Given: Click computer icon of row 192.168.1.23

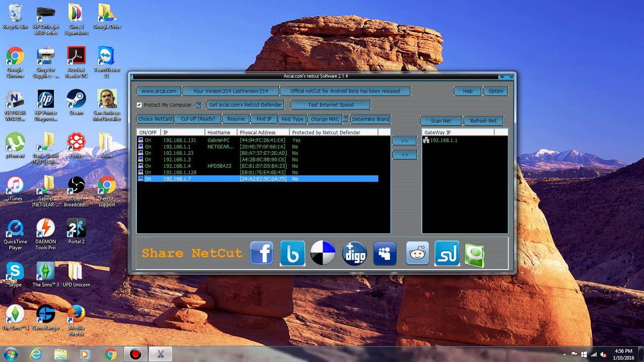Looking at the screenshot, I should click(141, 153).
